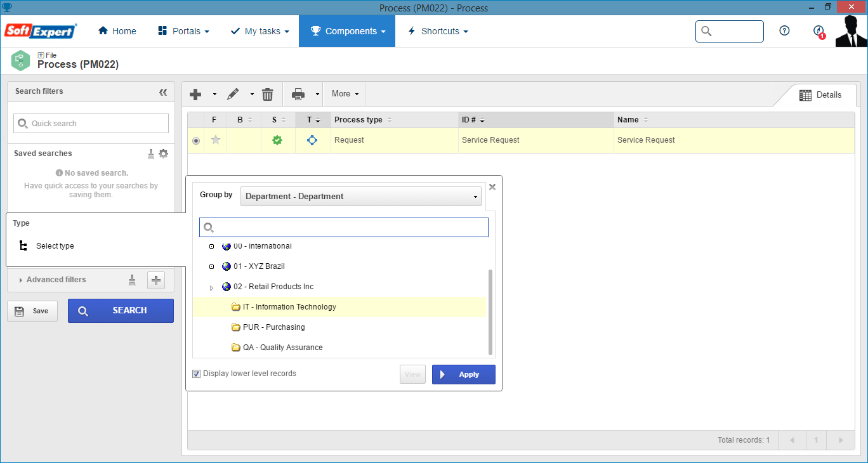This screenshot has width=868, height=463.
Task: Click the Apply button
Action: point(464,374)
